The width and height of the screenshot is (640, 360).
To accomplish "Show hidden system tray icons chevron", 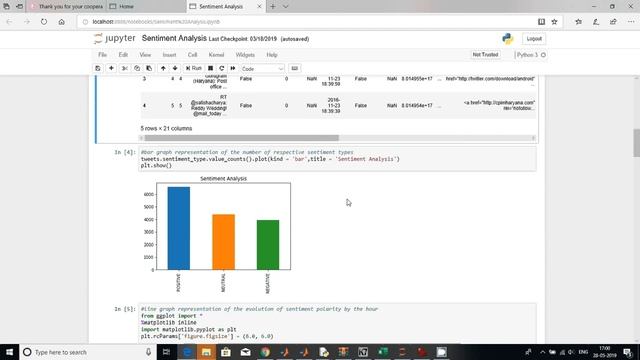I will point(542,352).
